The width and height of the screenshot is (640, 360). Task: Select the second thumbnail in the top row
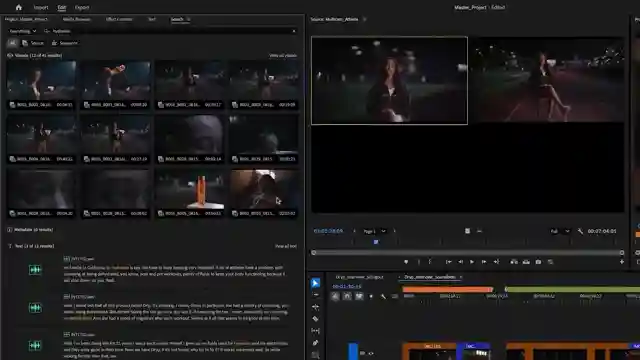tap(116, 80)
